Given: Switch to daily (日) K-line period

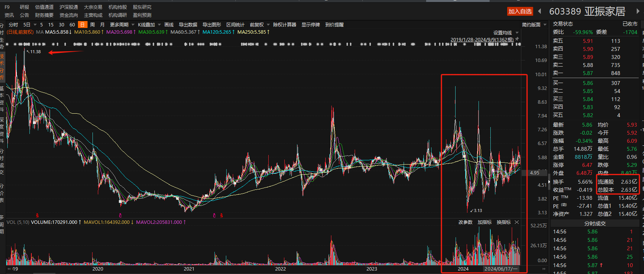Looking at the screenshot, I should tap(82, 24).
